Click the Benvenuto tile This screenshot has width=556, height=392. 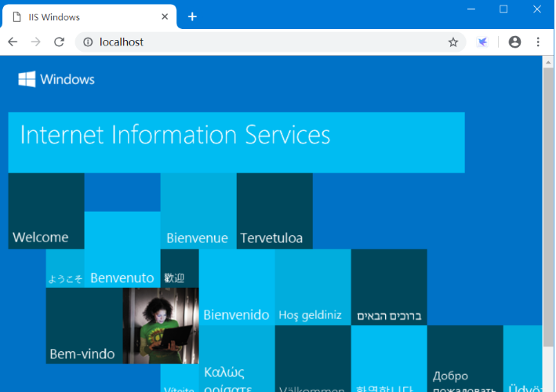(122, 249)
